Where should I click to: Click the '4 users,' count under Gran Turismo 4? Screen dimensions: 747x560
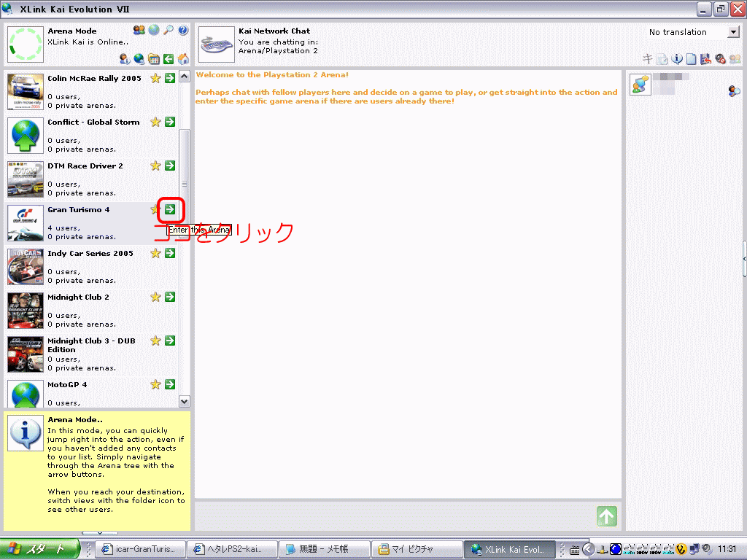[x=64, y=228]
